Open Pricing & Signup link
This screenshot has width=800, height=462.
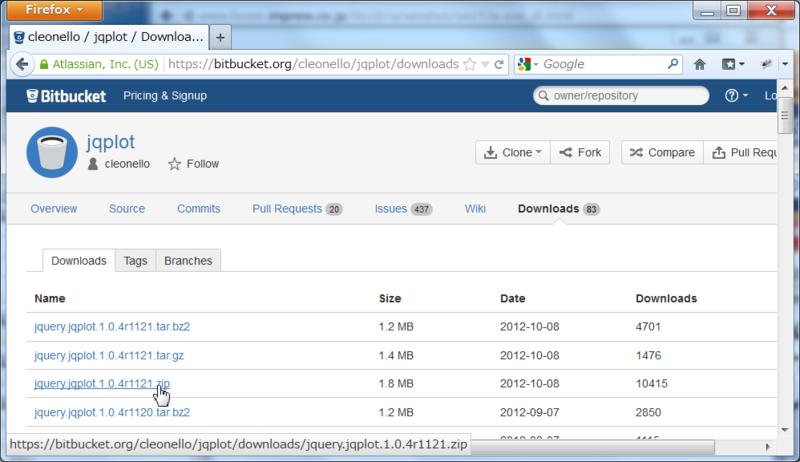tap(165, 96)
